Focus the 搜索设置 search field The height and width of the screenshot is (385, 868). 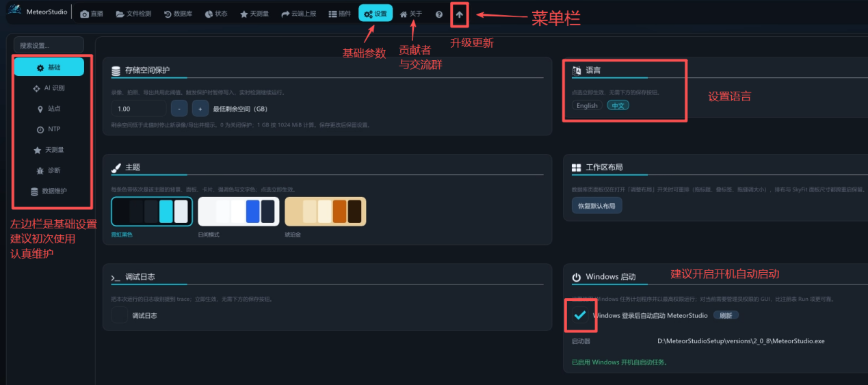coord(49,45)
